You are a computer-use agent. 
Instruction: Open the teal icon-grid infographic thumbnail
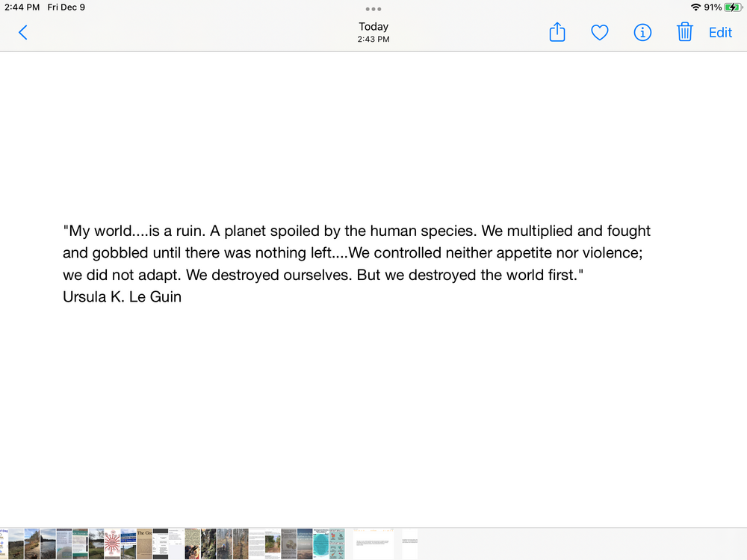[337, 544]
